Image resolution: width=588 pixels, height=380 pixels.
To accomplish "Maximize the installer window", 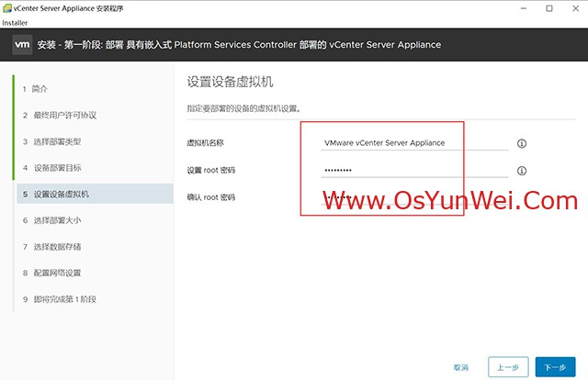I will [x=549, y=8].
